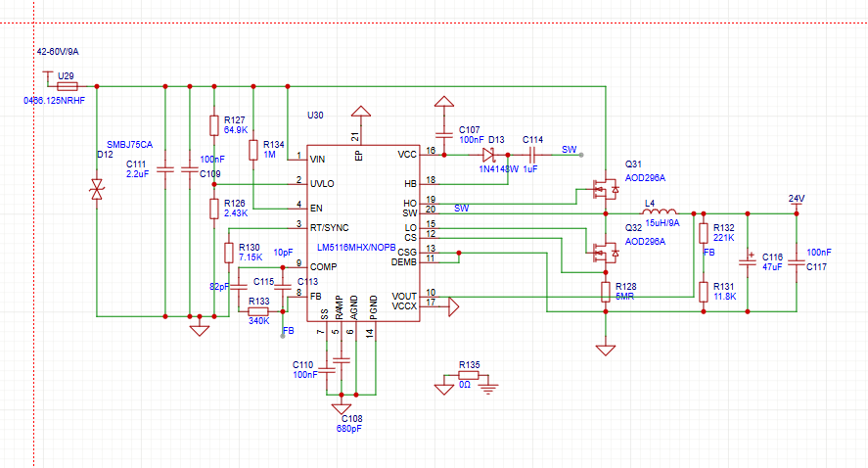
Task: Select the C110 100nF capacitor symbol
Action: [x=327, y=370]
